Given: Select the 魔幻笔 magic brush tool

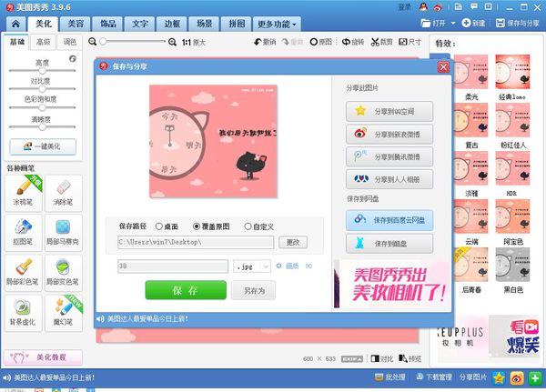Looking at the screenshot, I should (64, 313).
